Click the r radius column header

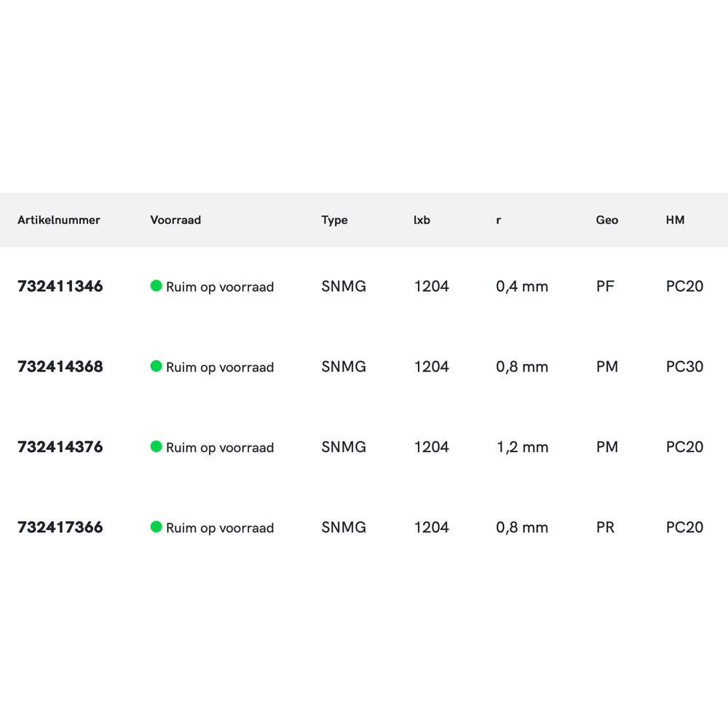[499, 220]
